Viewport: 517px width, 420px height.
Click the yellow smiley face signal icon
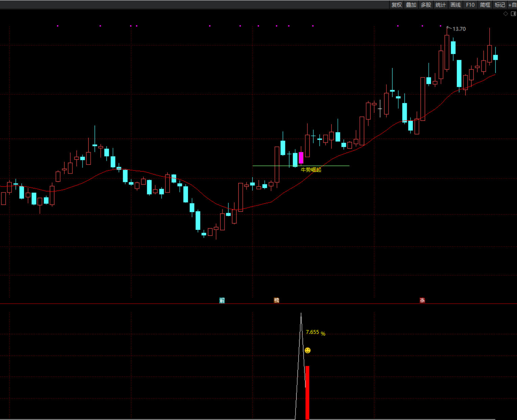click(307, 350)
